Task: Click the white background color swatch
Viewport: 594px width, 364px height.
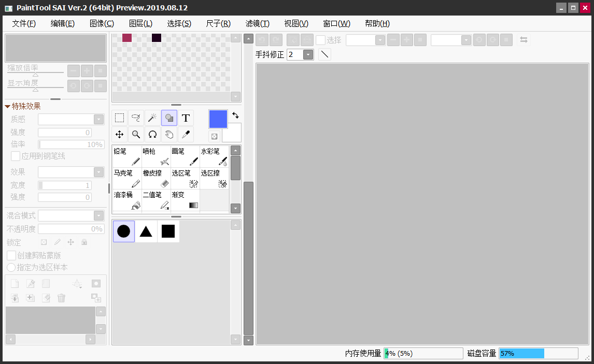Action: click(x=232, y=133)
